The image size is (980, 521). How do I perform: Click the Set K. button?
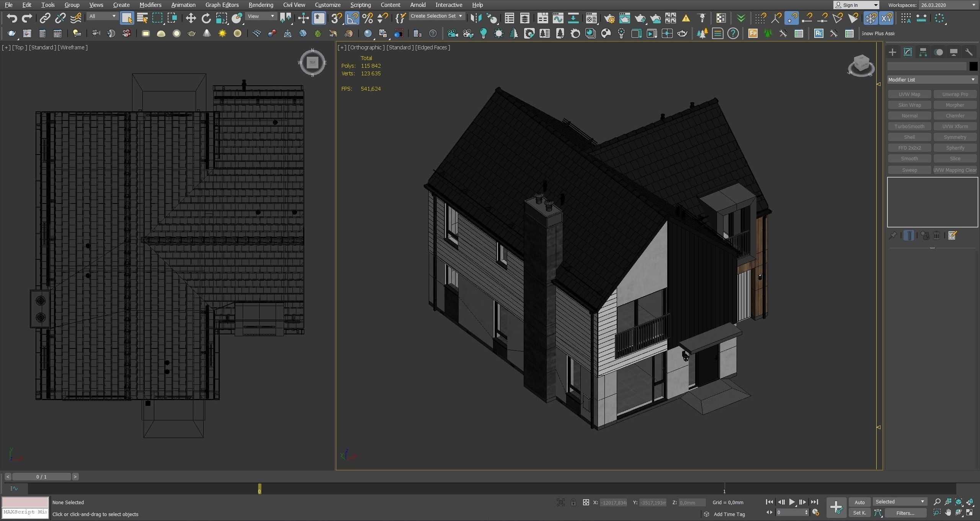tap(859, 513)
